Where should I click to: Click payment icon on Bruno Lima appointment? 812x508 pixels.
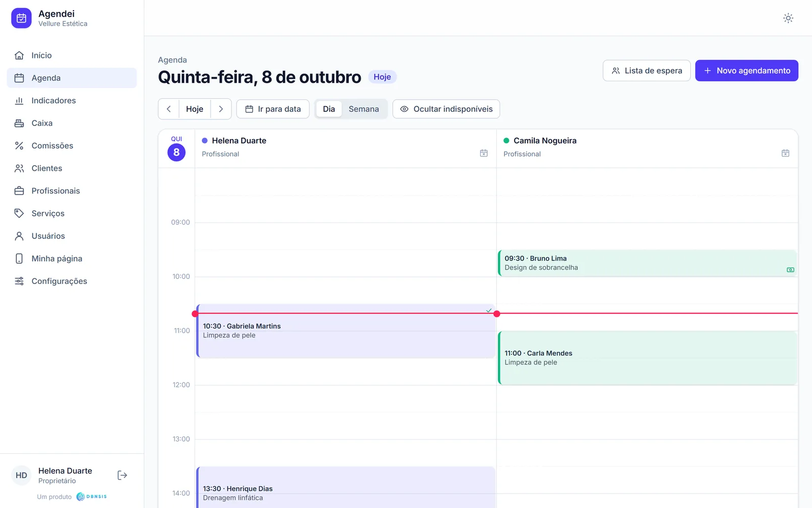click(790, 270)
